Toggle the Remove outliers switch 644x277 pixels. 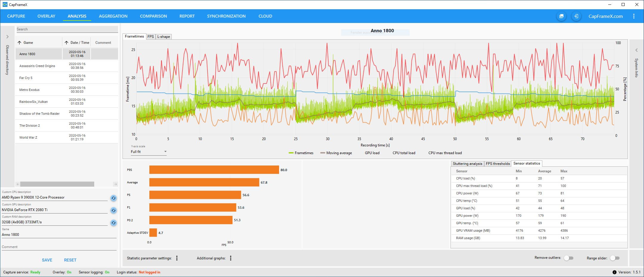click(568, 258)
